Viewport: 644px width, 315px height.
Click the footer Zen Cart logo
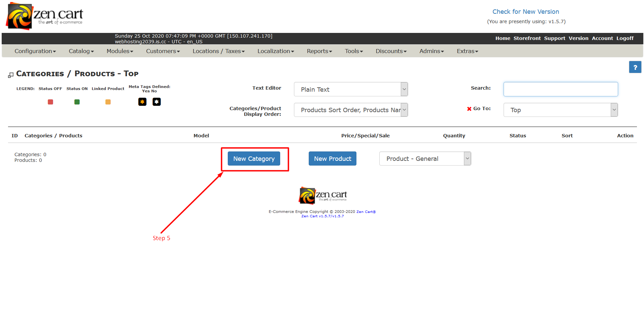[323, 195]
